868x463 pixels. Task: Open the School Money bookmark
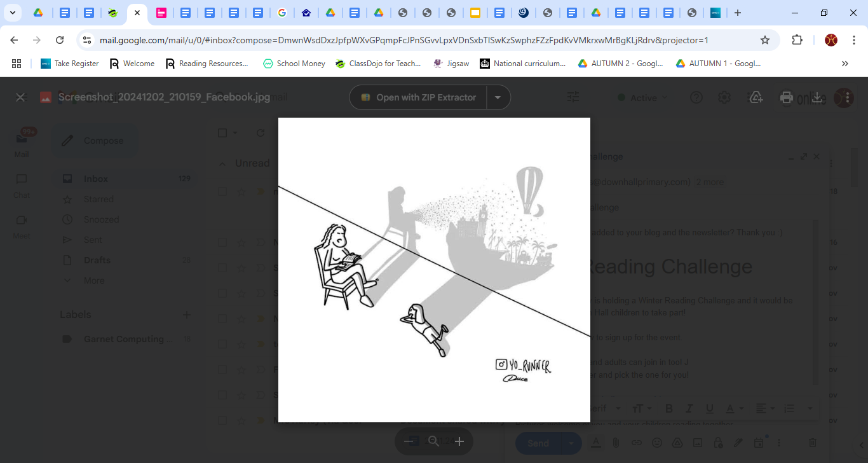tap(294, 64)
